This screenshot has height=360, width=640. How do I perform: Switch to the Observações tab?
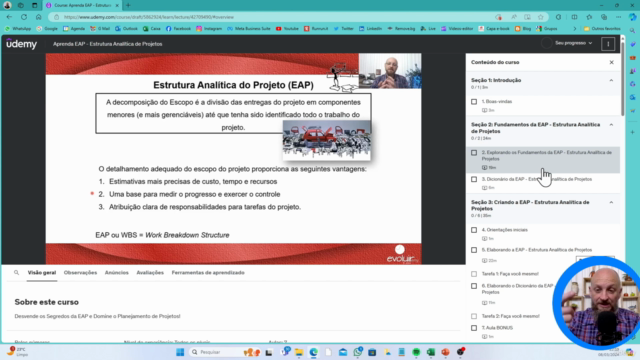pyautogui.click(x=80, y=273)
